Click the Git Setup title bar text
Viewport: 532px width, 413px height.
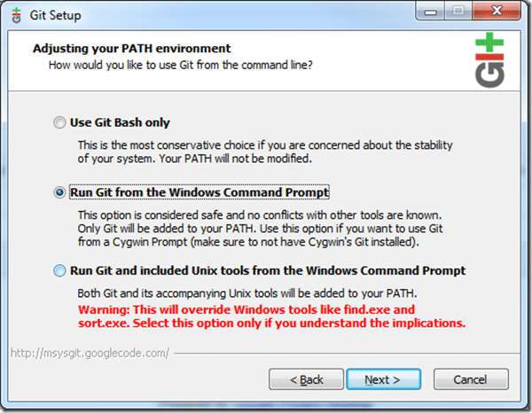pos(55,15)
